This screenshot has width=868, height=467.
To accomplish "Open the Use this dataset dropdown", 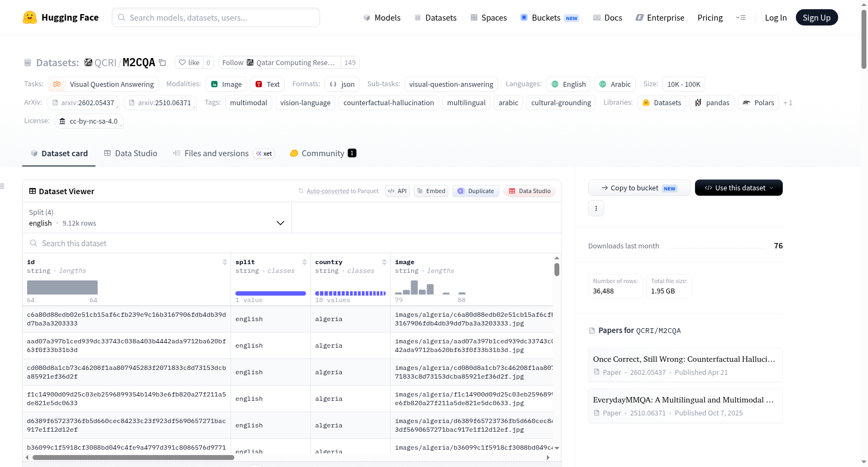I will [739, 188].
